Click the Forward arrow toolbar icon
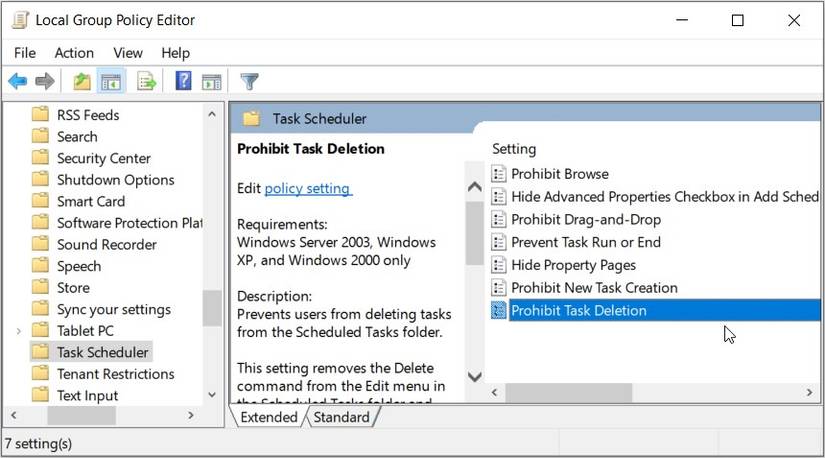 (x=45, y=82)
